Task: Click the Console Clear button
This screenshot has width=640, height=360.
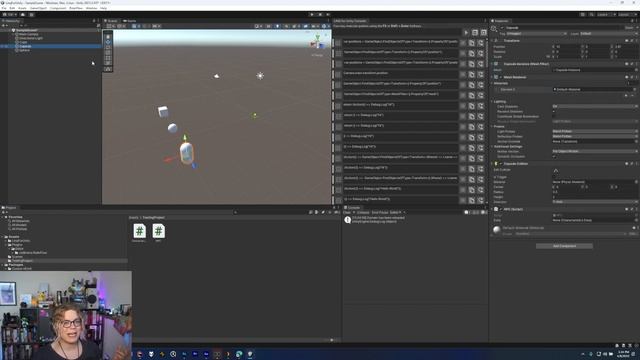Action: coord(347,213)
